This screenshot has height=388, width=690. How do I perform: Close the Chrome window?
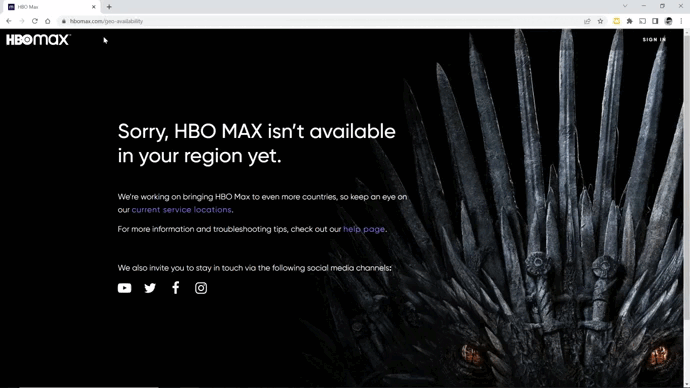pos(681,6)
